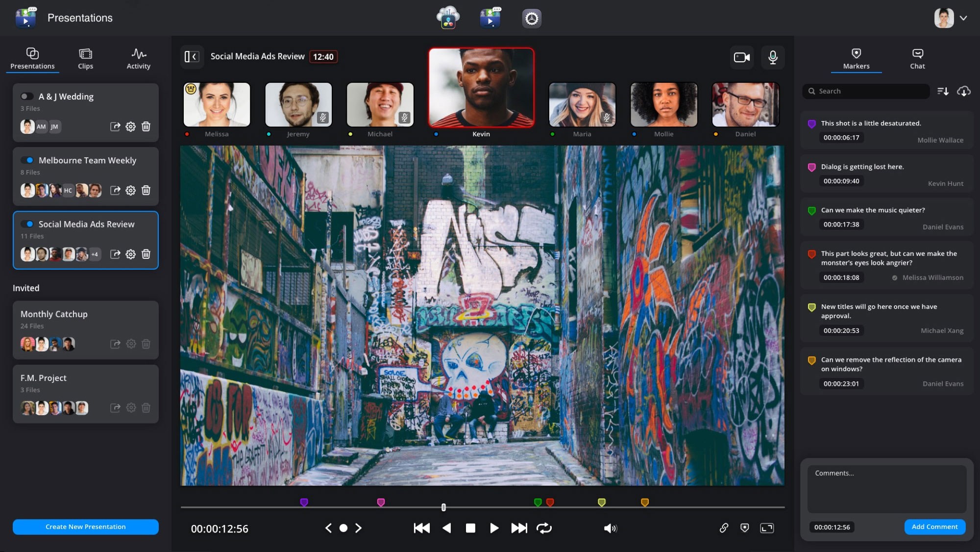This screenshot has height=552, width=980.
Task: Enable the A & J Wedding toggle
Action: (27, 97)
